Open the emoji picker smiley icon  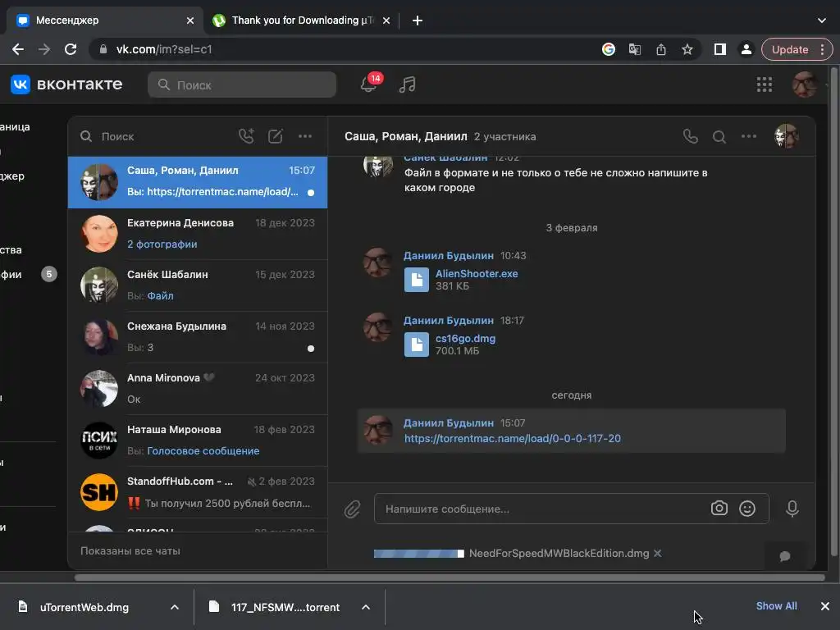[x=746, y=509]
